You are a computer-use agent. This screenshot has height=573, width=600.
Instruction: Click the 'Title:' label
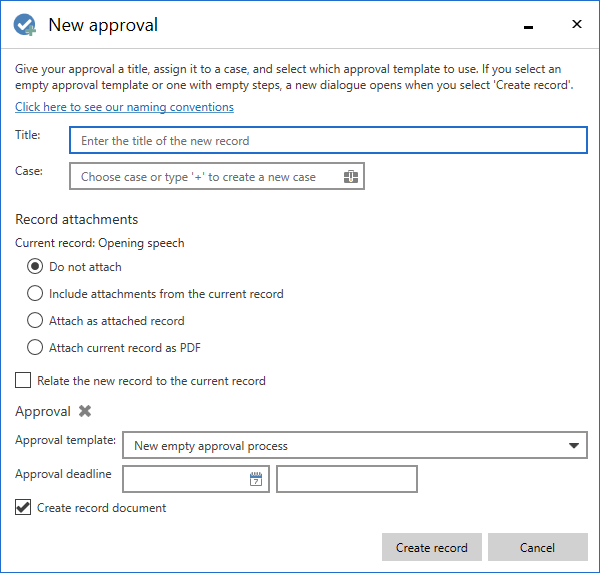coord(28,135)
